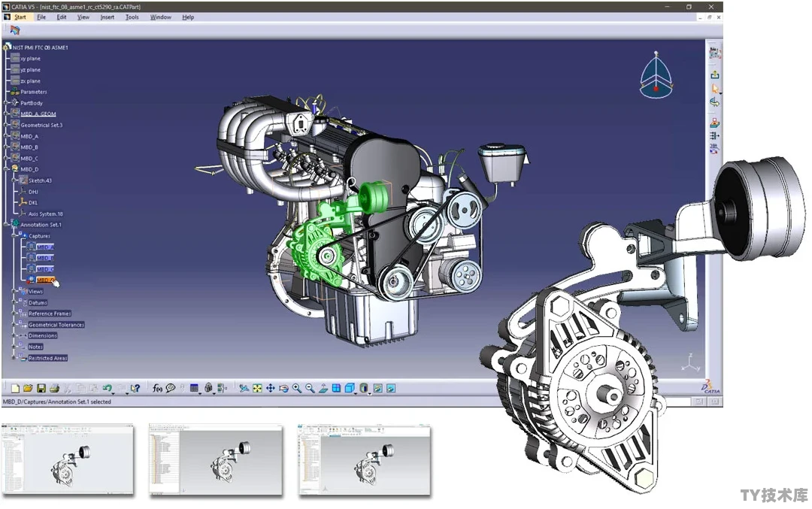Viewport: 812px width, 509px height.
Task: Select the Restricted Areas node
Action: (x=48, y=358)
